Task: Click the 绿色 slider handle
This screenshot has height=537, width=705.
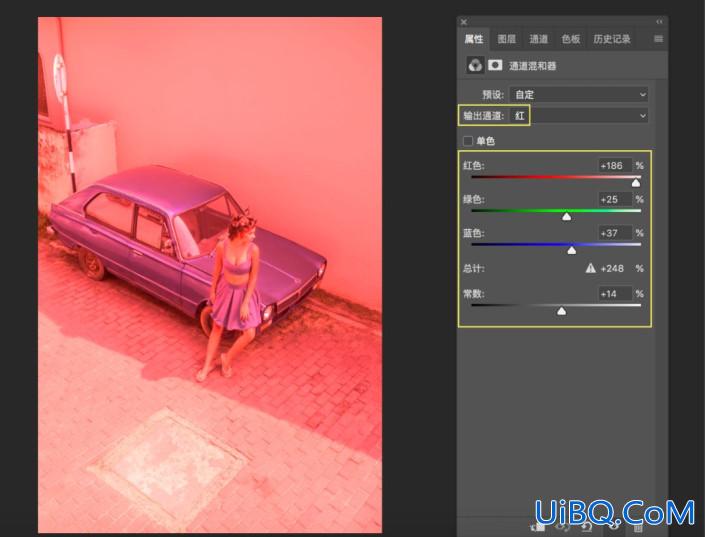Action: [567, 216]
